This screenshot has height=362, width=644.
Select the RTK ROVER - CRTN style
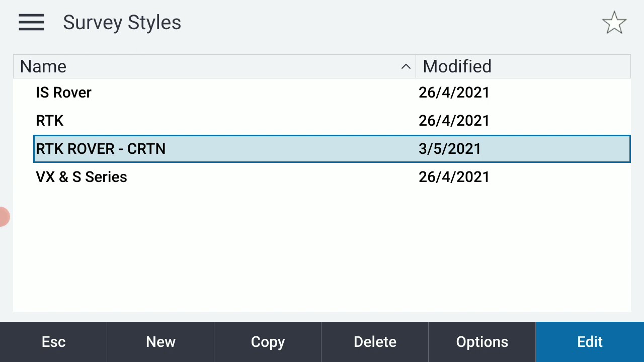point(101,149)
